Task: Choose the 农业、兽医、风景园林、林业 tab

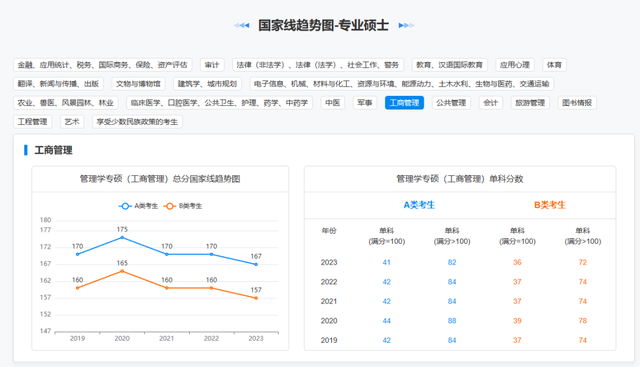Action: [x=66, y=102]
